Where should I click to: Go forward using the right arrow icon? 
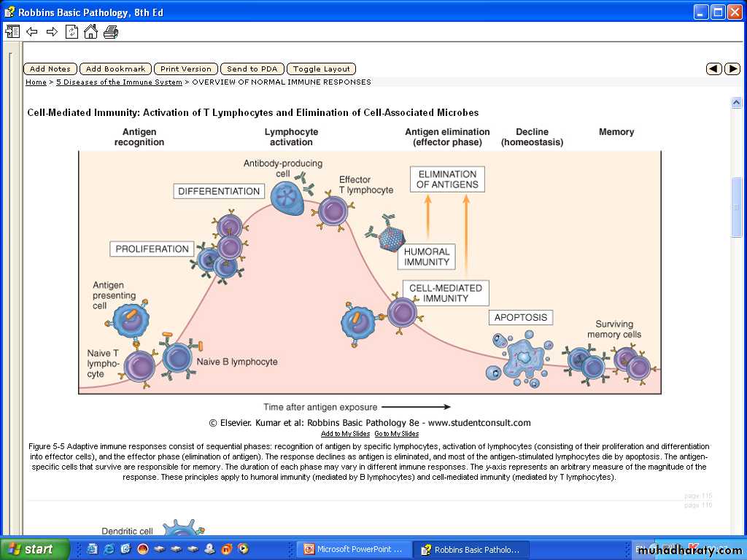coord(52,31)
